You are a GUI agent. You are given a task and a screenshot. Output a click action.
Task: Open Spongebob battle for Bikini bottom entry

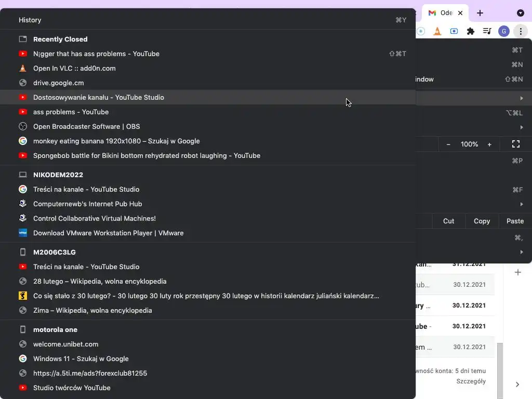pyautogui.click(x=208, y=156)
